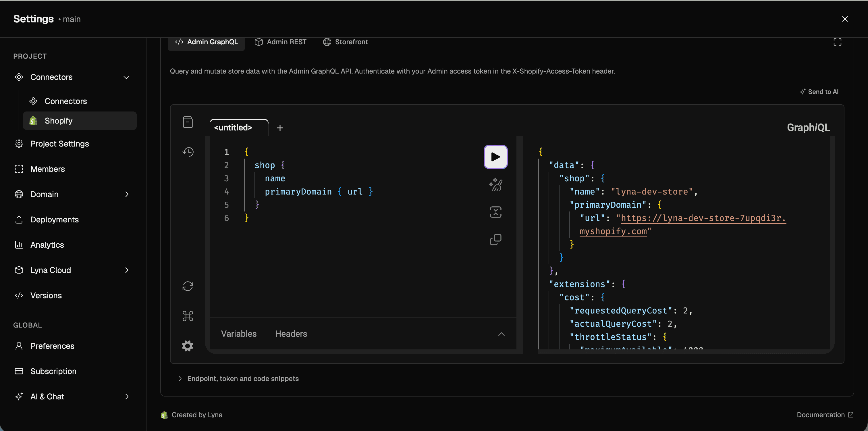
Task: Click the Members bracket icon
Action: point(19,169)
